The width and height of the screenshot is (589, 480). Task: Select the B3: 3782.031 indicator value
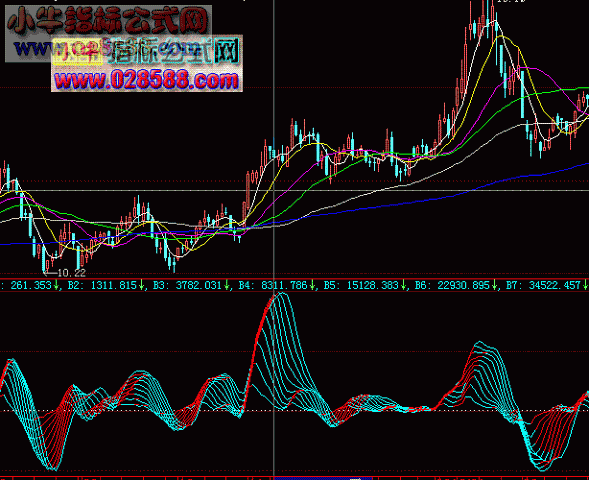coord(187,285)
